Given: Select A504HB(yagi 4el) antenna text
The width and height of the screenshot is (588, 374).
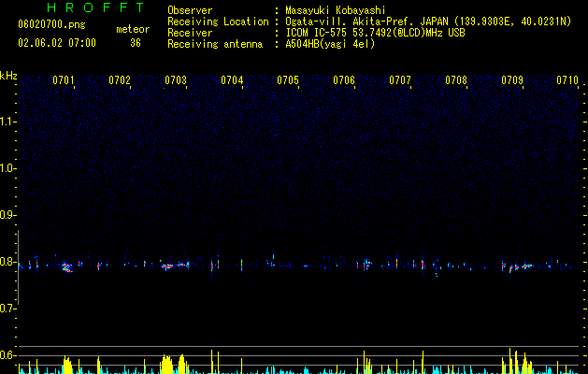Looking at the screenshot, I should point(330,44).
